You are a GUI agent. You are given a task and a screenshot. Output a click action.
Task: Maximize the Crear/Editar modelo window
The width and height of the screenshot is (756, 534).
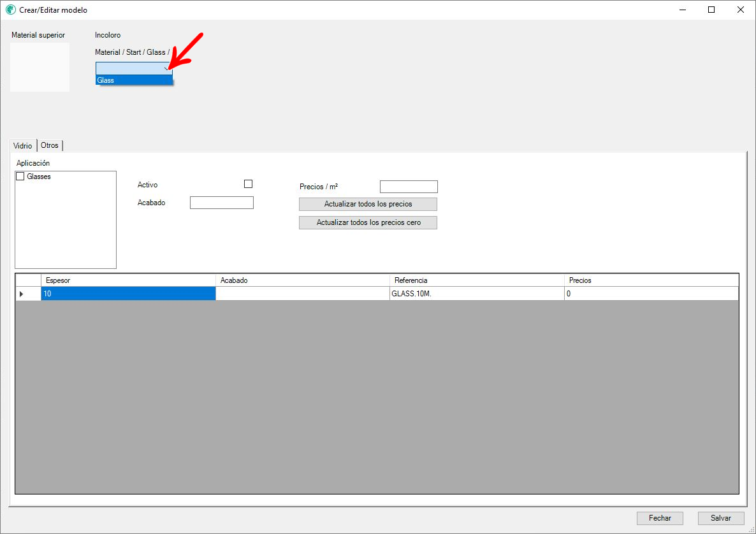click(711, 10)
